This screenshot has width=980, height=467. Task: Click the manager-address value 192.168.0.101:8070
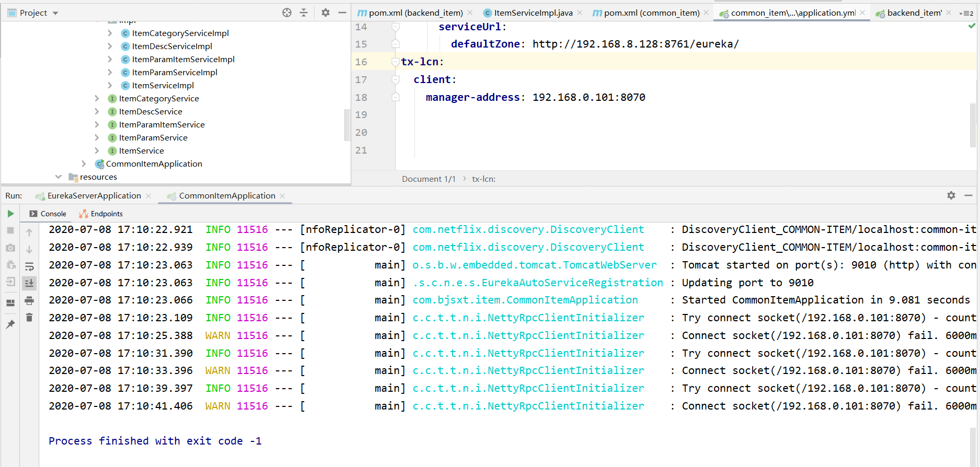coord(589,97)
